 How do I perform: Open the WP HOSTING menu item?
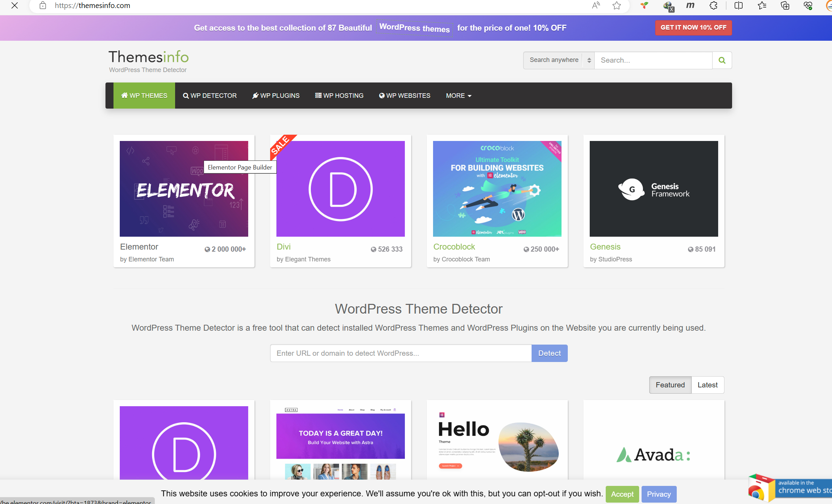[x=339, y=96]
